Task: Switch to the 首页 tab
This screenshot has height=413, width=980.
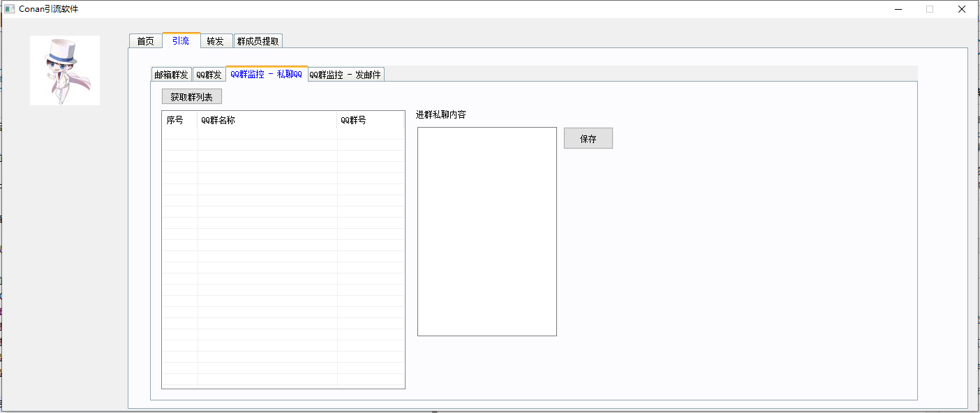Action: click(x=145, y=41)
